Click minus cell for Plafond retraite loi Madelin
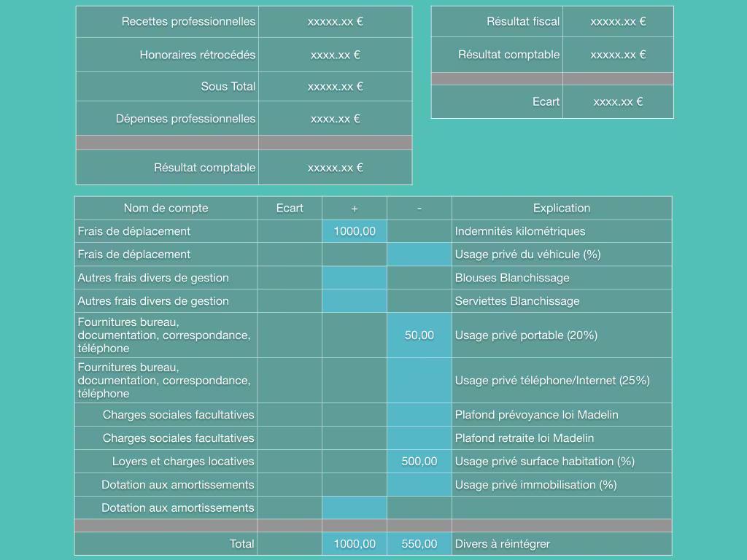 [419, 438]
